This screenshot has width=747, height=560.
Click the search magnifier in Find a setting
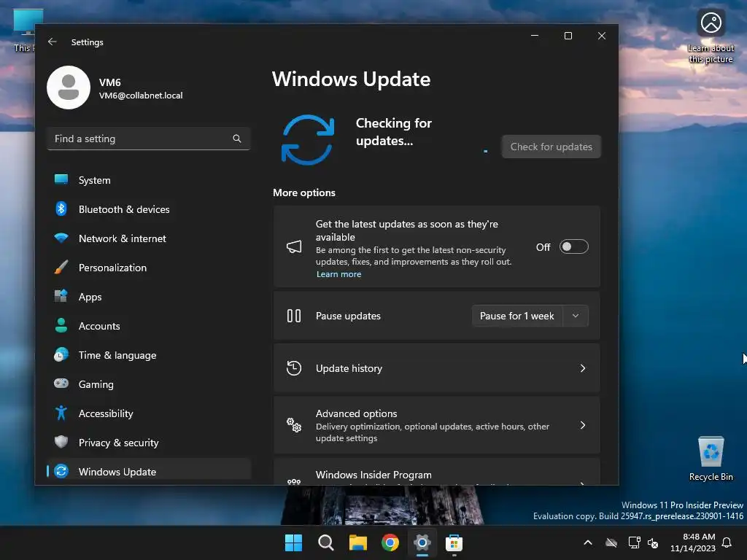[237, 139]
